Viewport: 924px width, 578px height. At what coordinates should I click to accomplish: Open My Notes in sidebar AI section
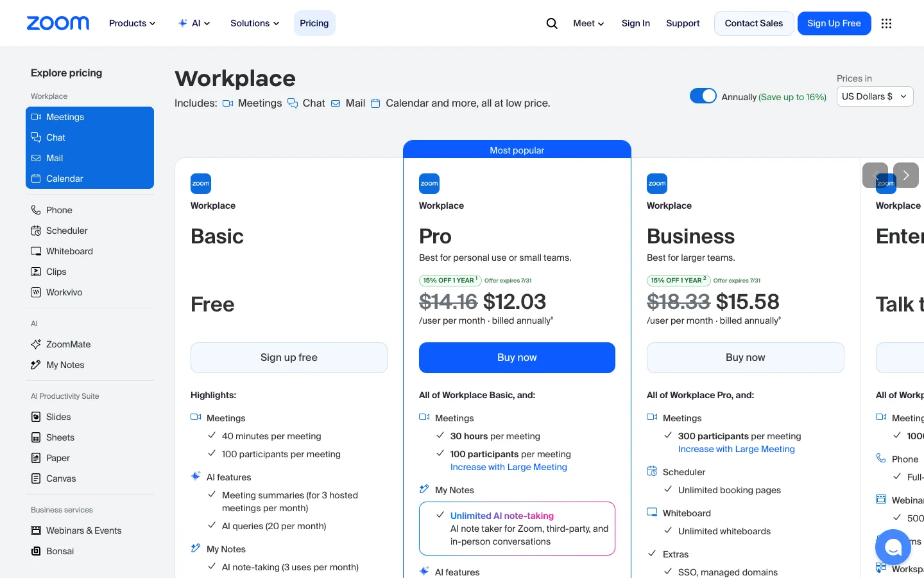coord(90,365)
